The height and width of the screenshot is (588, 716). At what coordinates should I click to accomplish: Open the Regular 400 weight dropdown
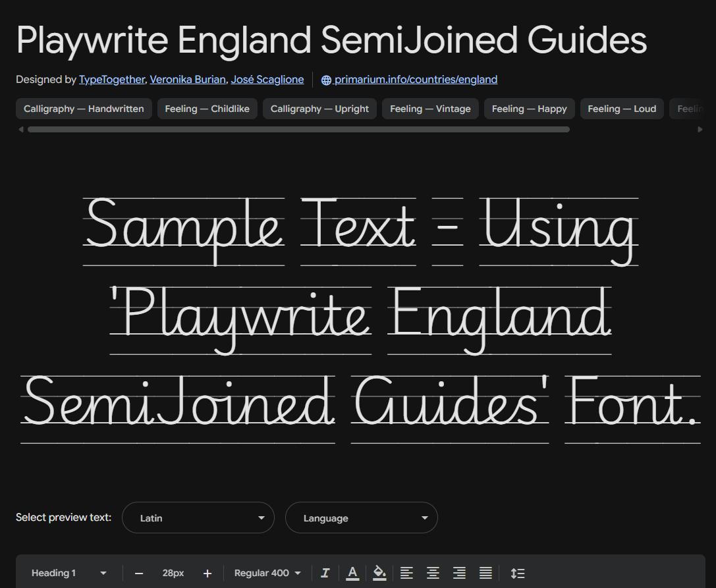(x=267, y=573)
